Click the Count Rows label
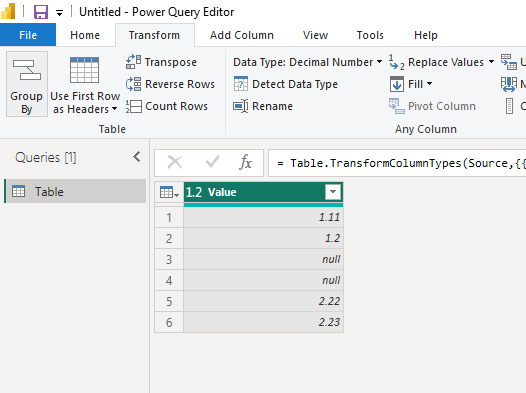Viewport: 526px width, 393px height. (x=176, y=106)
